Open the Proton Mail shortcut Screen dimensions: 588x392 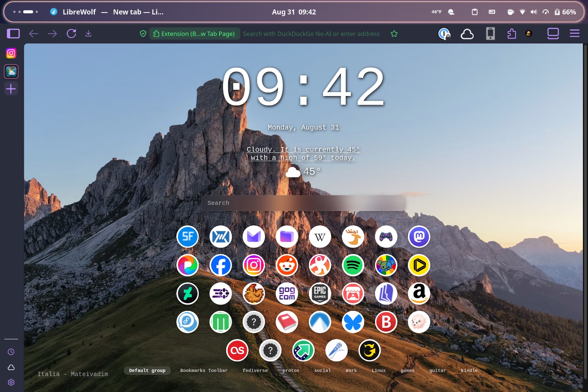(x=254, y=237)
